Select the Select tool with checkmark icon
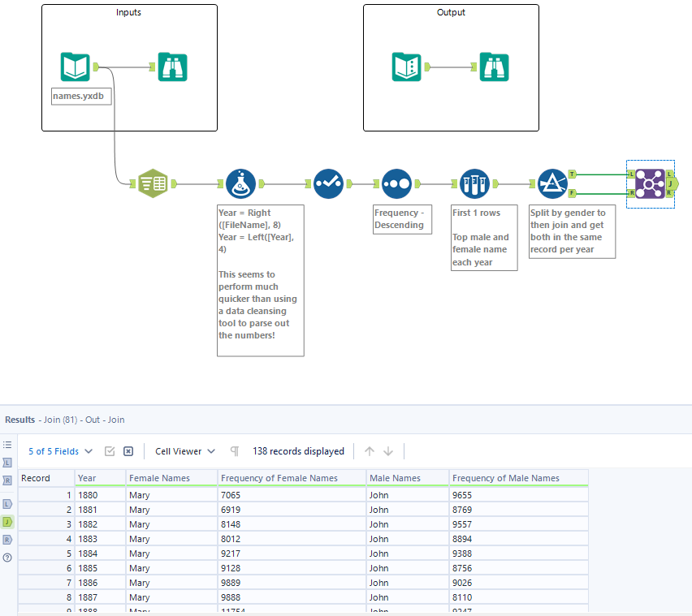692x616 pixels. pos(328,183)
